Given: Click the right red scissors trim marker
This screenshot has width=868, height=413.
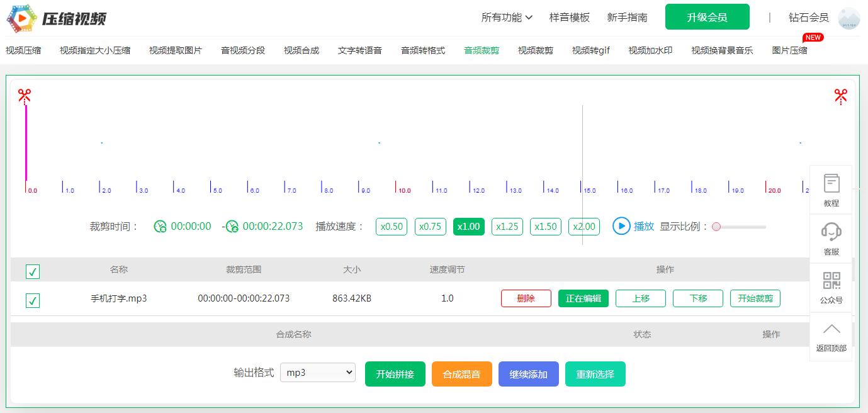Looking at the screenshot, I should [x=840, y=96].
